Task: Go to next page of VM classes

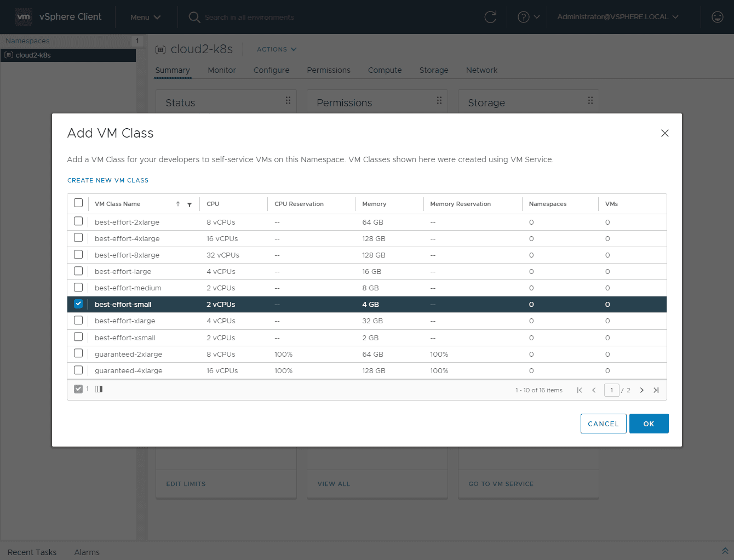Action: (x=642, y=390)
